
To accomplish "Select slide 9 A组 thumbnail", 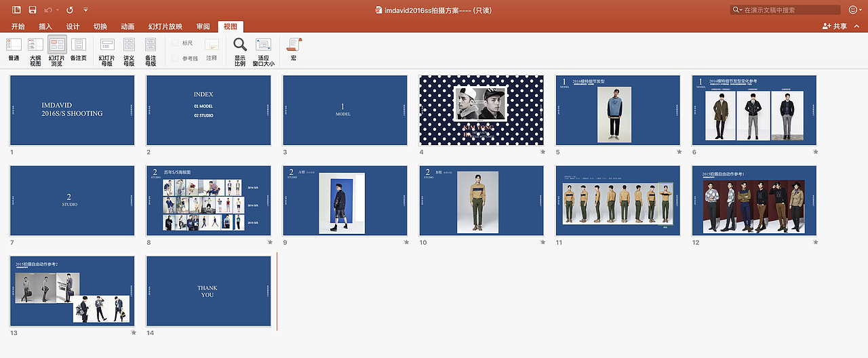I will (345, 201).
